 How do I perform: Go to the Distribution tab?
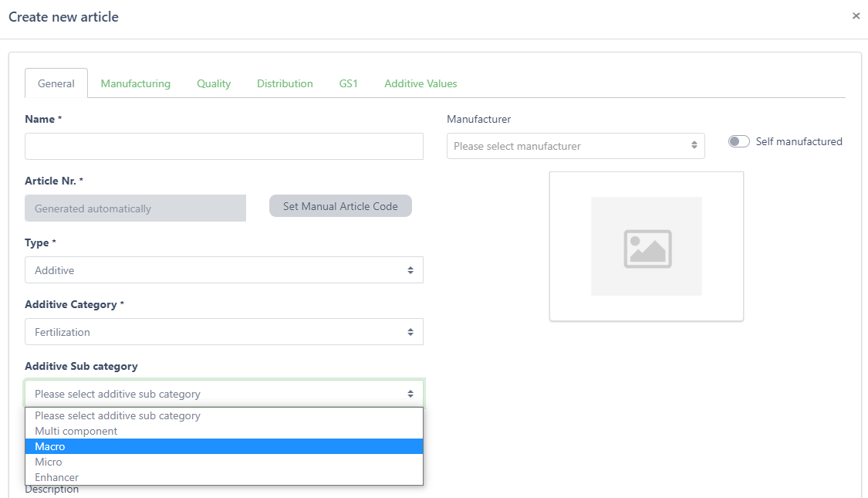coord(285,83)
